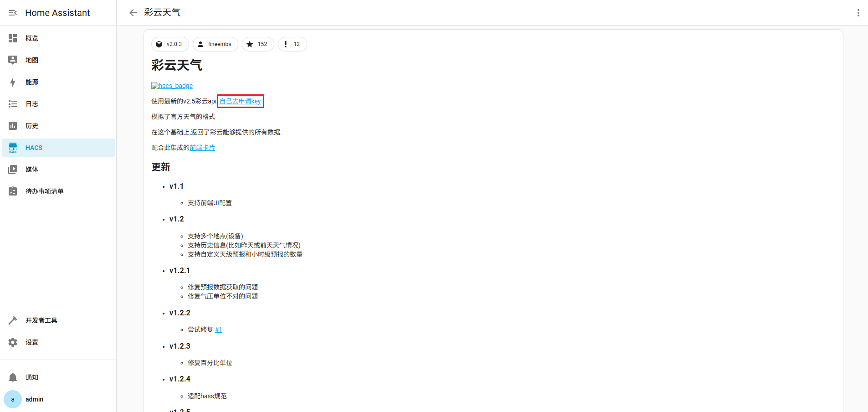This screenshot has width=868, height=412.
Task: Open the overflow menu on the top right
Action: click(858, 12)
